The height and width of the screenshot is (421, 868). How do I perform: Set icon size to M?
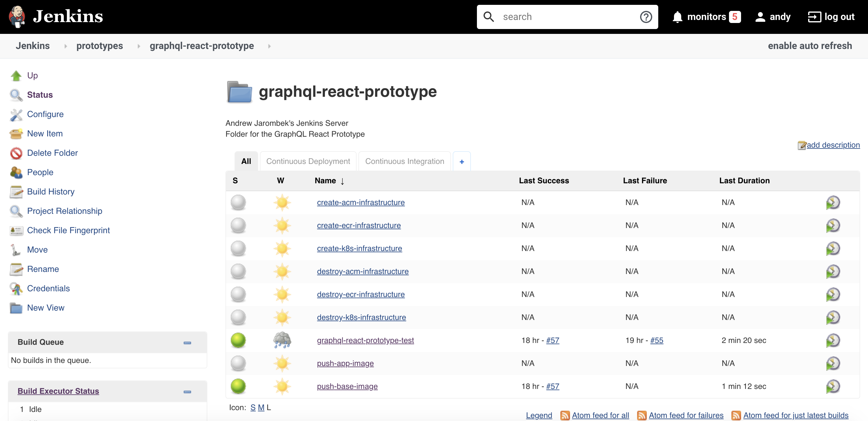pyautogui.click(x=261, y=408)
